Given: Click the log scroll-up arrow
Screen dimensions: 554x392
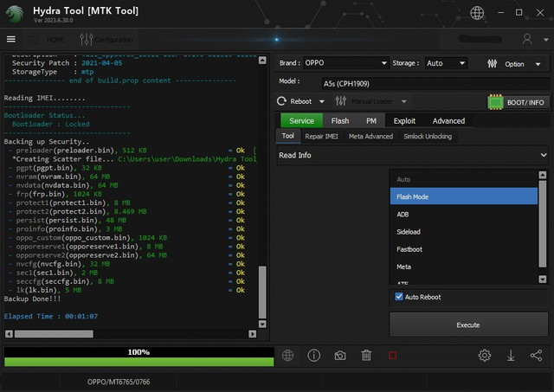Looking at the screenshot, I should click(262, 61).
